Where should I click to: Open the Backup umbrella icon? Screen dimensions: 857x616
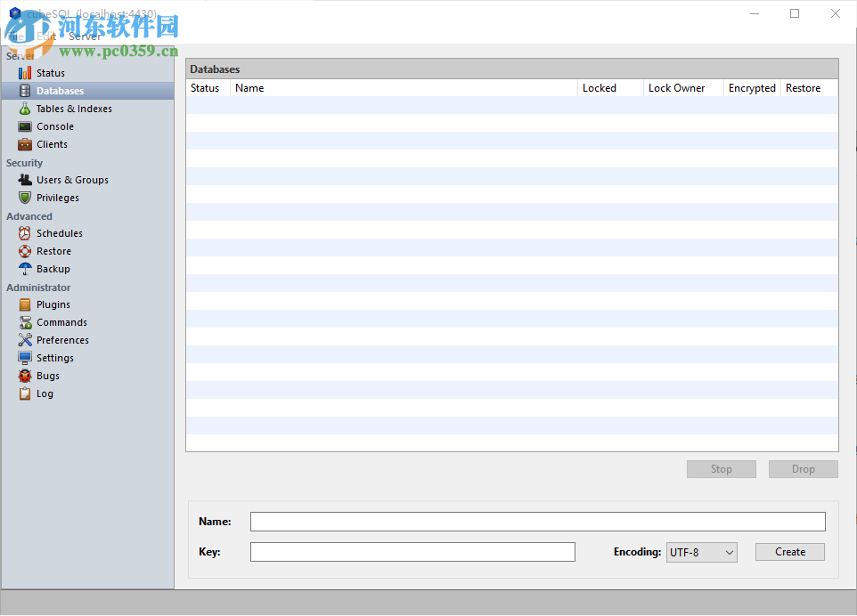pyautogui.click(x=25, y=269)
